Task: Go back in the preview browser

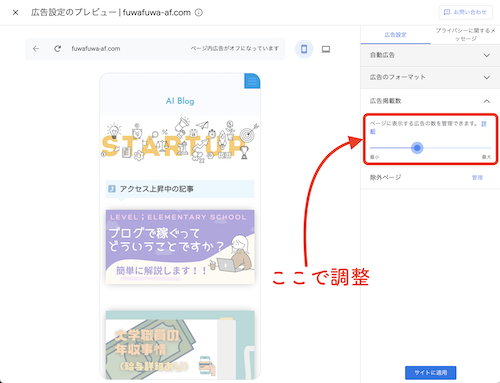Action: pos(36,49)
